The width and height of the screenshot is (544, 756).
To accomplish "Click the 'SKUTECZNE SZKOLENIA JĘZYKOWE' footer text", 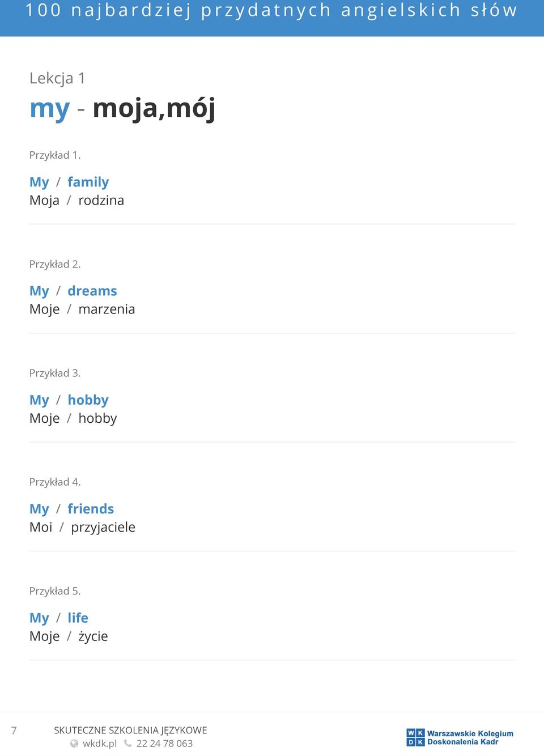I will pyautogui.click(x=130, y=730).
